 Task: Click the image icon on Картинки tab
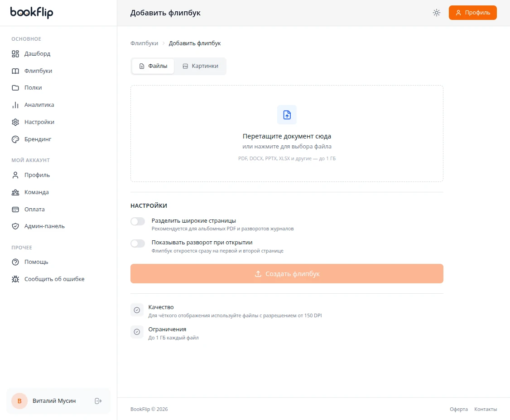tap(185, 67)
